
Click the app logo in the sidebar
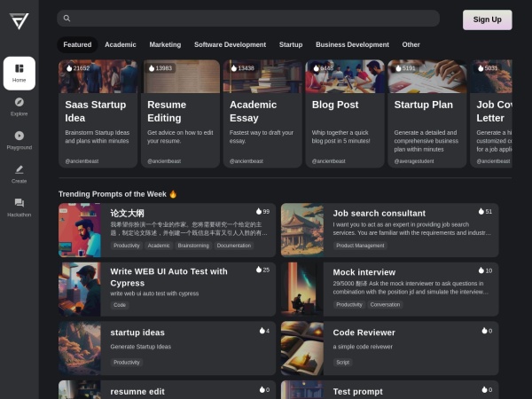point(19,21)
